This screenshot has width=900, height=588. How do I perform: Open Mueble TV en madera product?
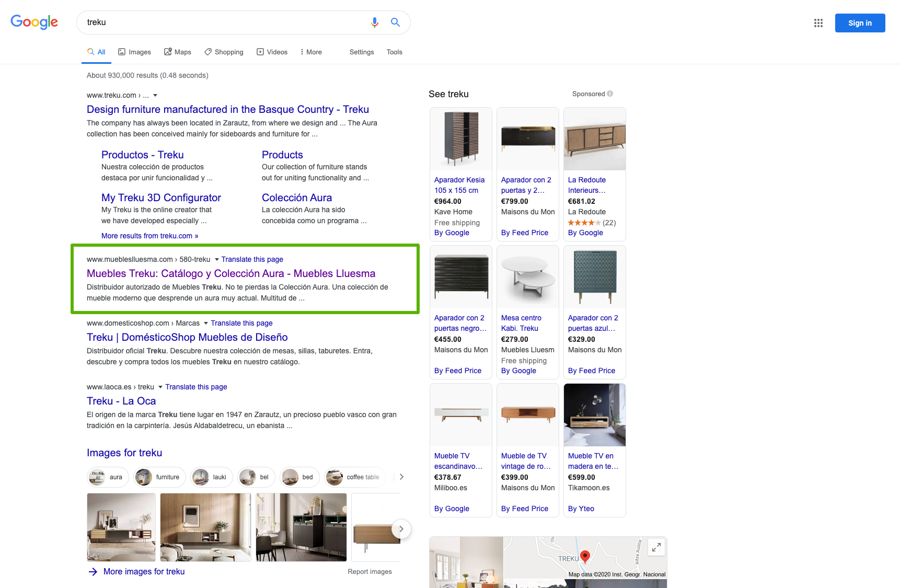[593, 461]
